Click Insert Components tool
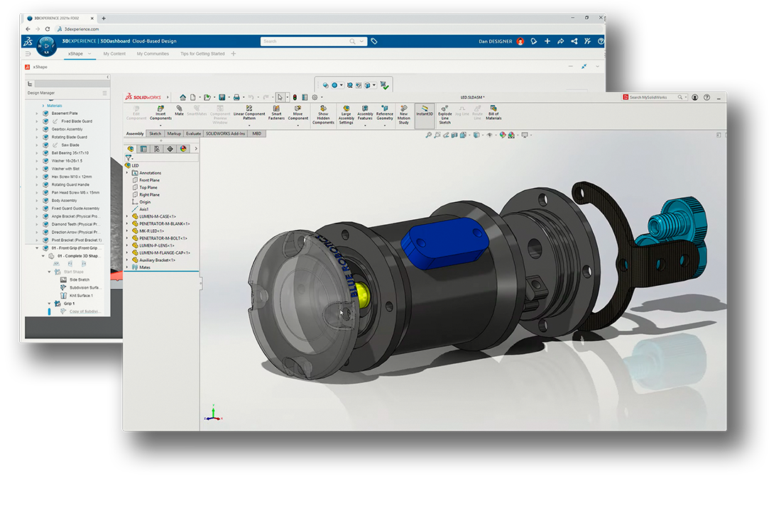 [160, 113]
